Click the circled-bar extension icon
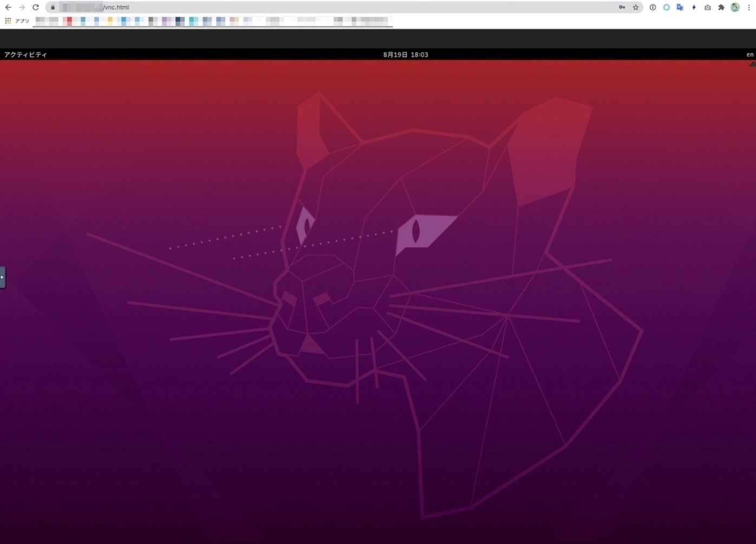Image resolution: width=756 pixels, height=544 pixels. 653,8
